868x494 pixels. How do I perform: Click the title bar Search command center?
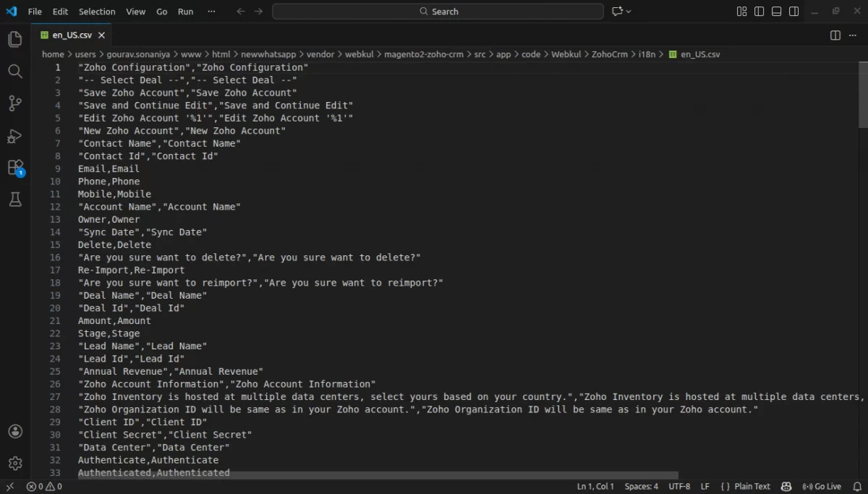pos(438,12)
